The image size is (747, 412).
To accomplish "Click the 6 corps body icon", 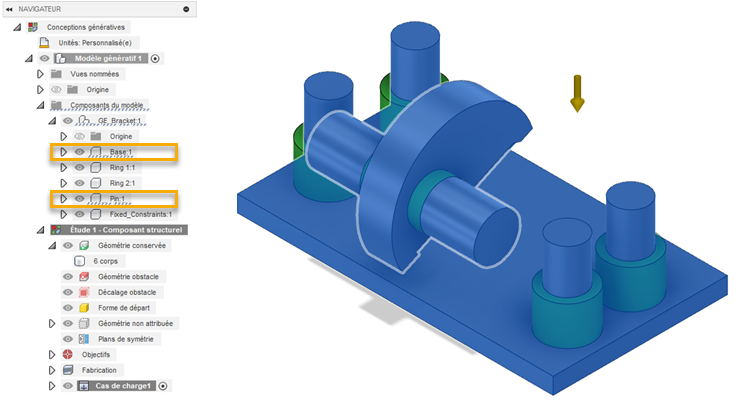I will click(x=80, y=261).
